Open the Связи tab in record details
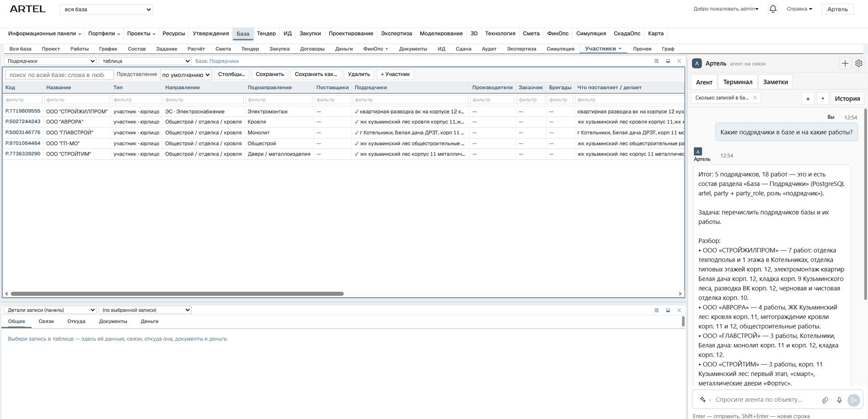Screen dimensions: 868x419 [46, 321]
